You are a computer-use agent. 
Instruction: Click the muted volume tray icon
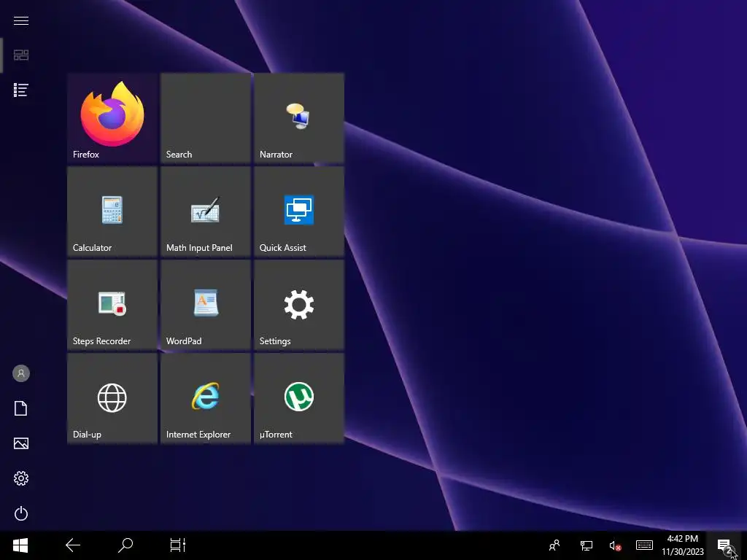click(615, 545)
